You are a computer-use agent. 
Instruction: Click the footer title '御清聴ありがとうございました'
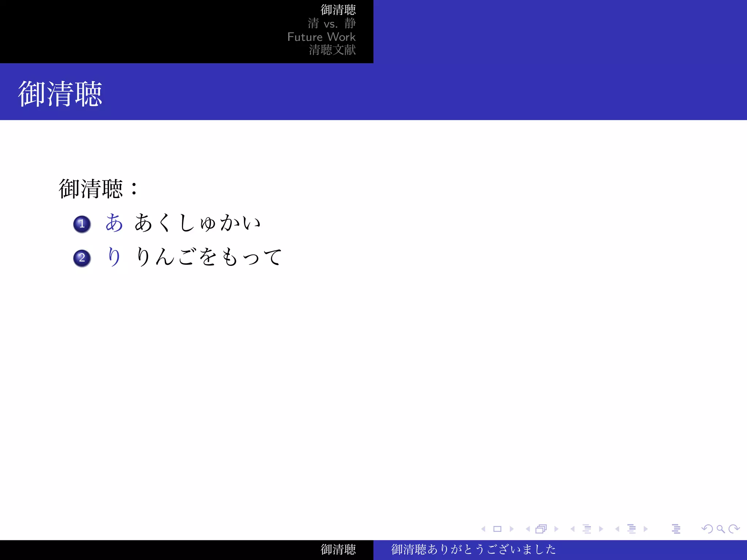pyautogui.click(x=473, y=549)
